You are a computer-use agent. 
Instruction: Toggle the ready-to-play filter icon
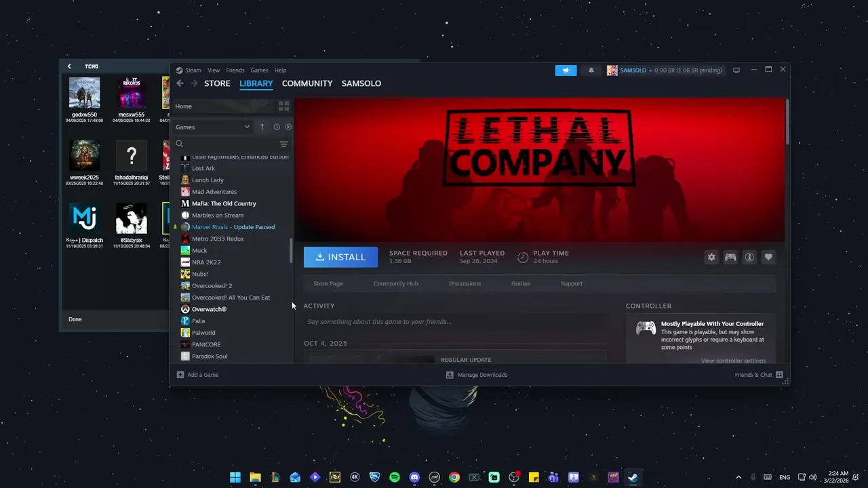288,127
